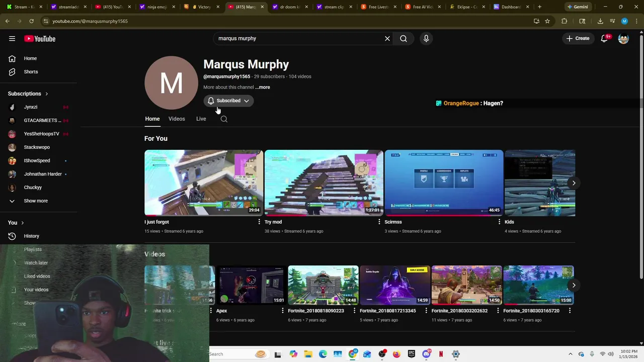Open Firefox from the taskbar
Image resolution: width=644 pixels, height=362 pixels.
pos(396,354)
